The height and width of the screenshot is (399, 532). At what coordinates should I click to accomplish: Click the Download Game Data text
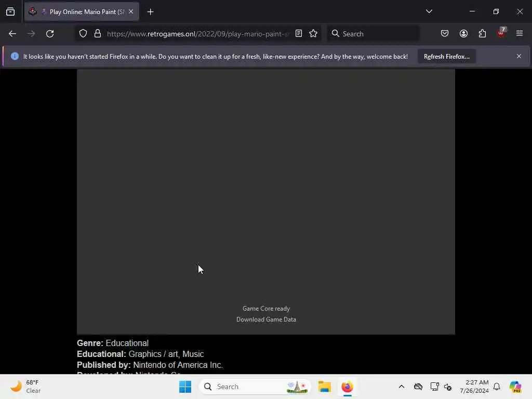[x=266, y=320]
